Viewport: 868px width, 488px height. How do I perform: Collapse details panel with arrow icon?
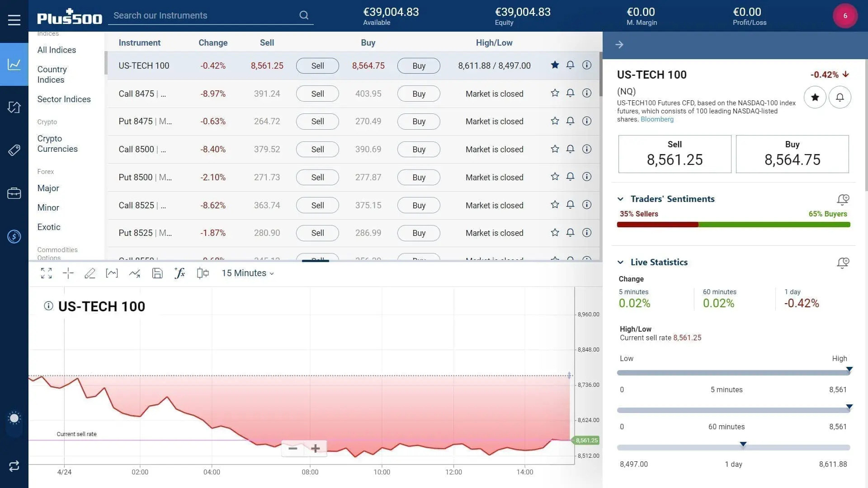[x=619, y=44]
